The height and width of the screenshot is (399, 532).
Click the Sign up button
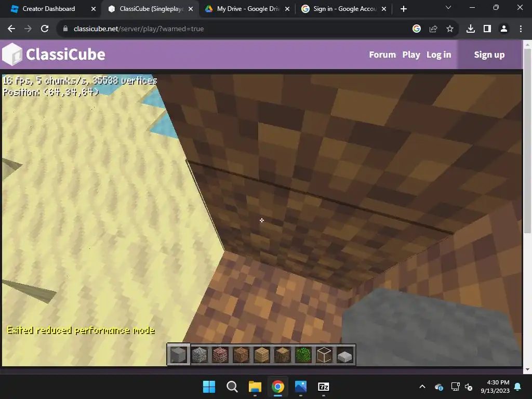[489, 55]
